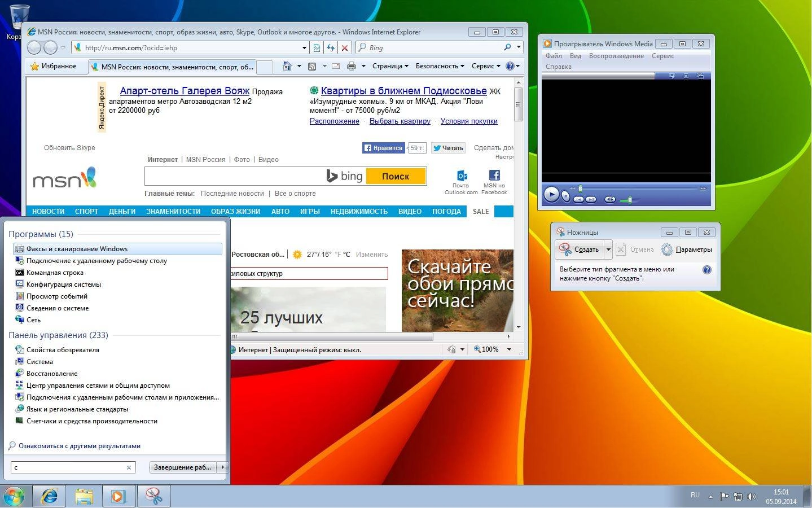Click the Previous track button in Media Player

click(x=578, y=199)
